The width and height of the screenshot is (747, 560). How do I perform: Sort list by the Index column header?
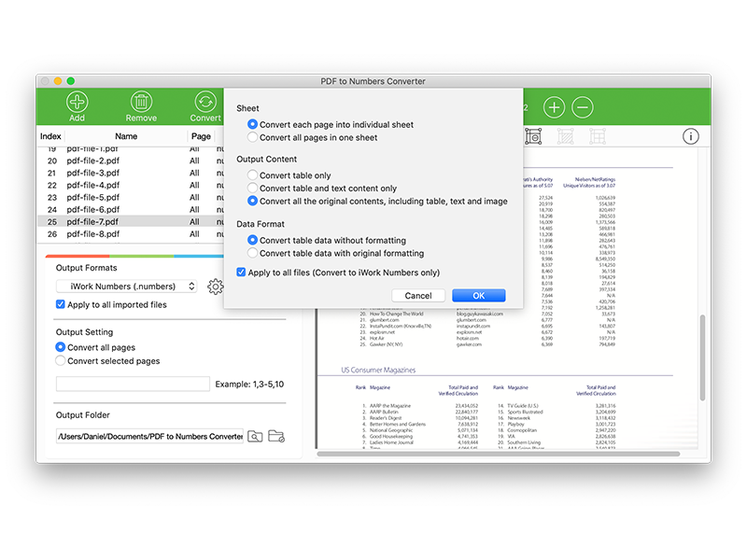tap(50, 136)
